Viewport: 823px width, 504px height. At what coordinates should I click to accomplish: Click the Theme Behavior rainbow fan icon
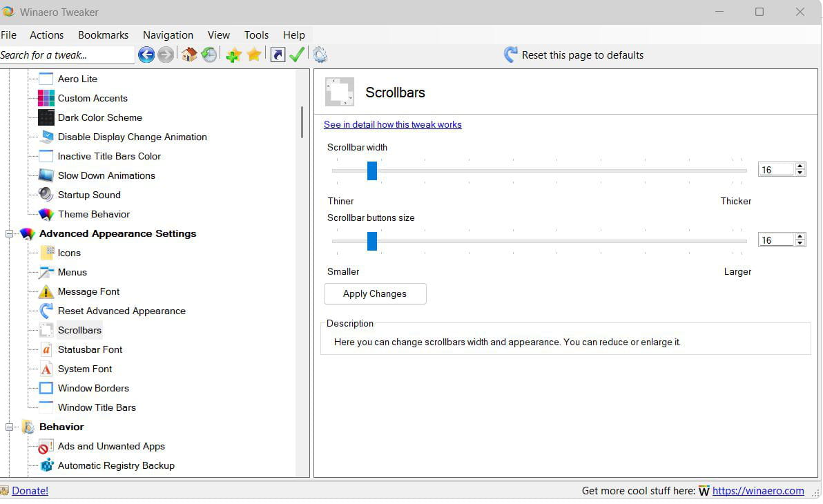[46, 214]
